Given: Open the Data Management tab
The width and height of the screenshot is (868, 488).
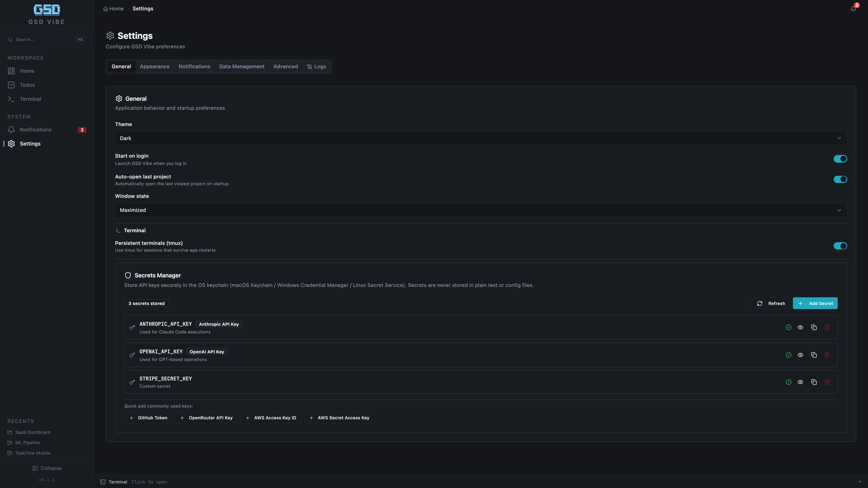Looking at the screenshot, I should (242, 66).
